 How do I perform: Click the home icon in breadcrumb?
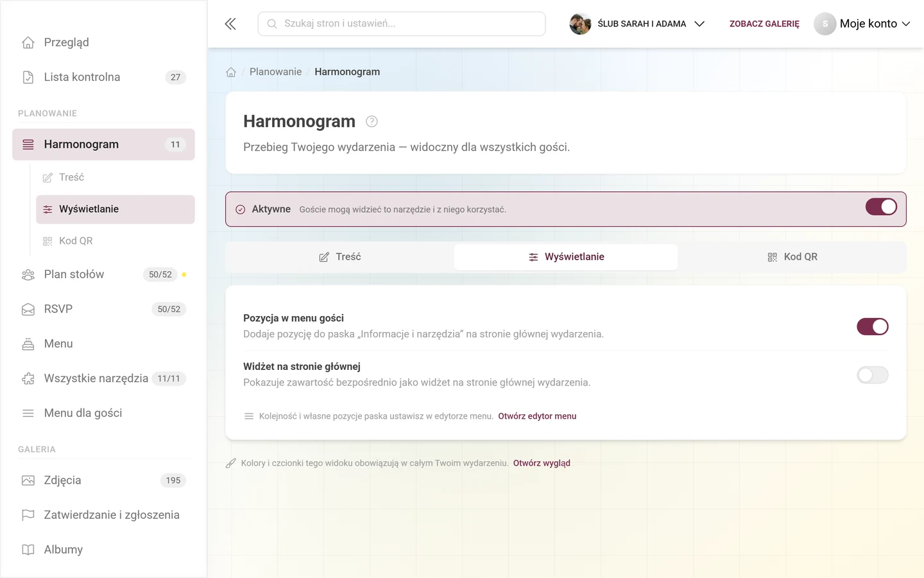coord(231,72)
